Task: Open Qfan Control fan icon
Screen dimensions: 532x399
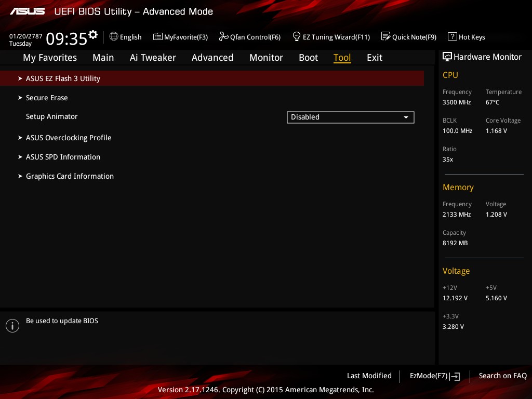Action: point(223,36)
